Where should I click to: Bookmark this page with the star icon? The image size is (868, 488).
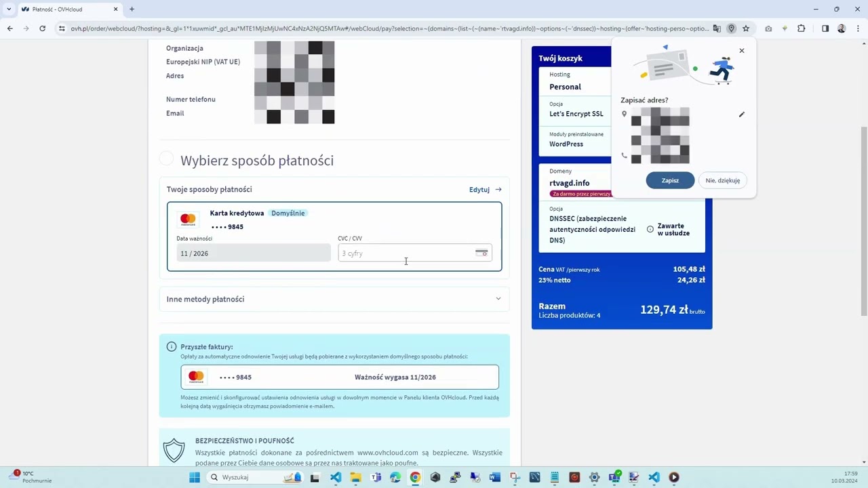746,28
